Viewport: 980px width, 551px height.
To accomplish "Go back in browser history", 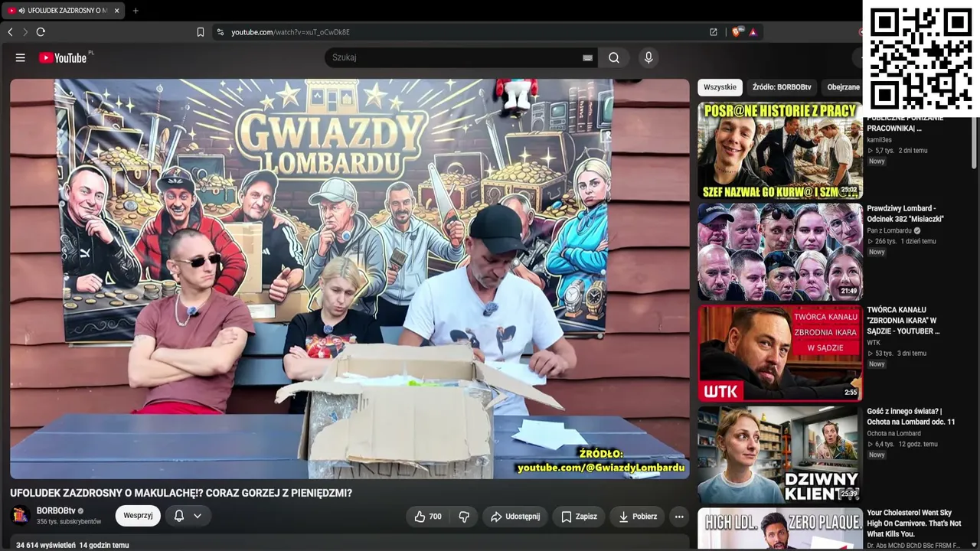I will pos(10,32).
